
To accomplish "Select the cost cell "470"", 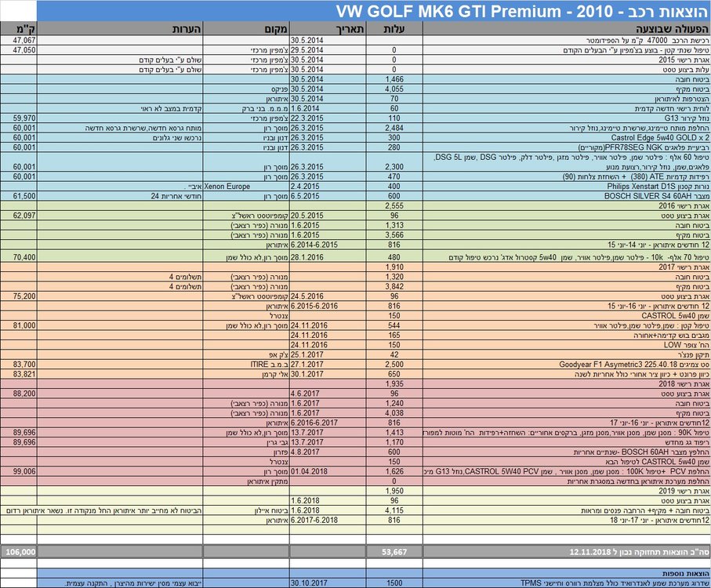I will 394,176.
